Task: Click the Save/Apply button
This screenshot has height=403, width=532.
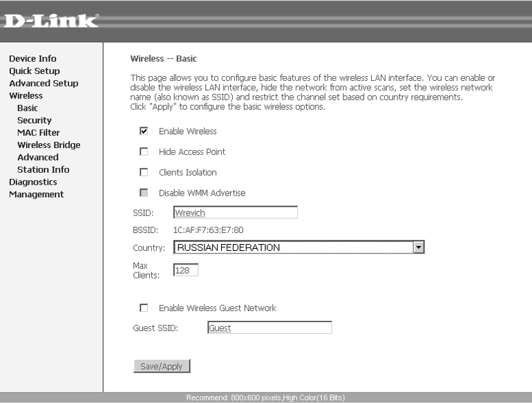Action: coord(162,366)
